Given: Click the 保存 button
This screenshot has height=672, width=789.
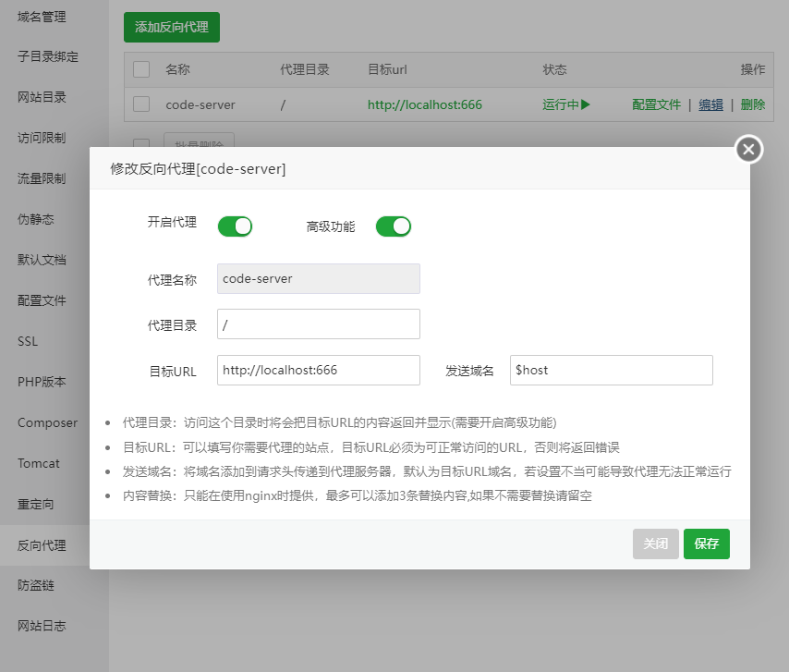Looking at the screenshot, I should coord(706,544).
